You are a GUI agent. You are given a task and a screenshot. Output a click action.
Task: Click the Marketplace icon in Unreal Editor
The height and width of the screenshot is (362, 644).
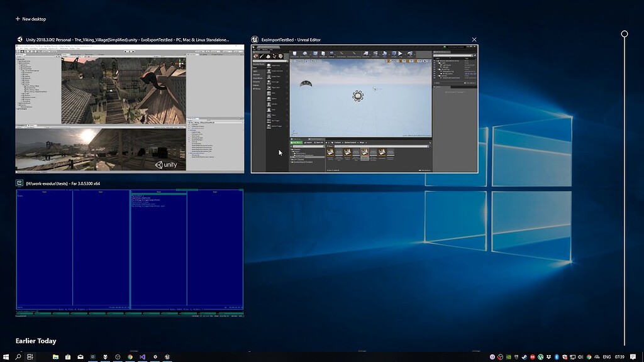(x=324, y=54)
